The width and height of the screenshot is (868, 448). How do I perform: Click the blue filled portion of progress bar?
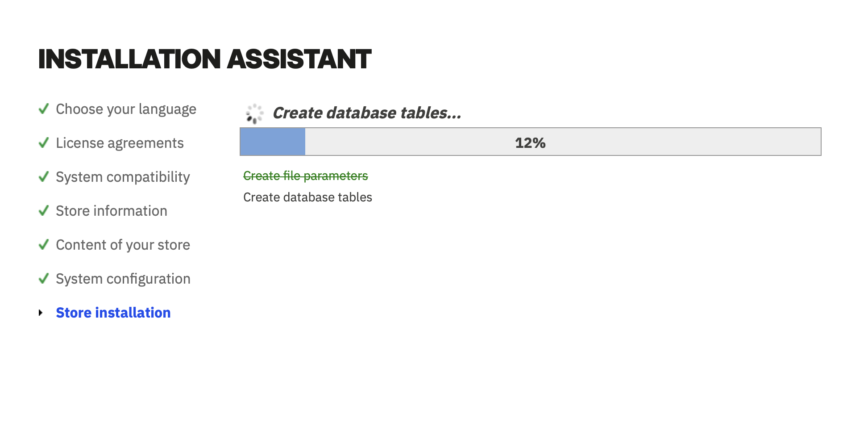pyautogui.click(x=273, y=142)
